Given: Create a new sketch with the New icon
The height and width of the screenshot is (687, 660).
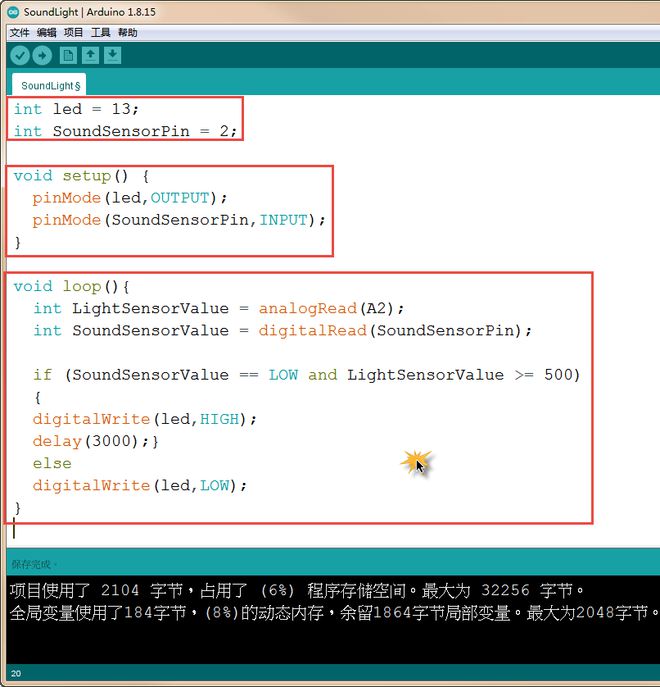Looking at the screenshot, I should coord(68,55).
